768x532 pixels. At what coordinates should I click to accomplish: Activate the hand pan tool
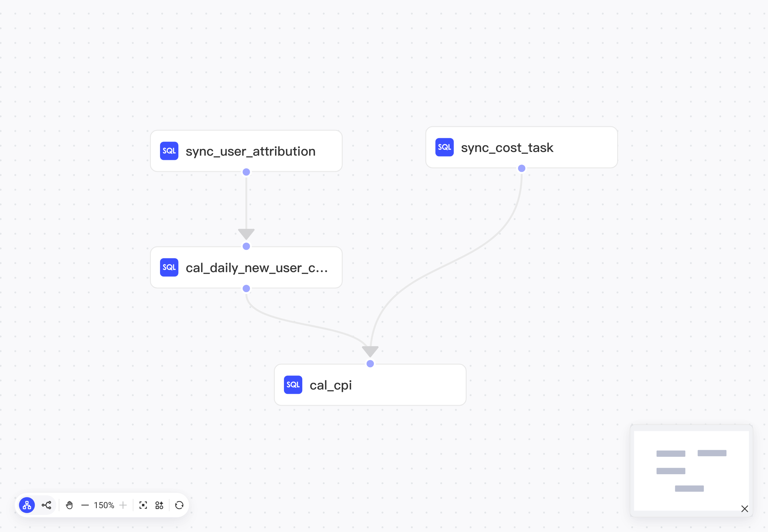(69, 505)
